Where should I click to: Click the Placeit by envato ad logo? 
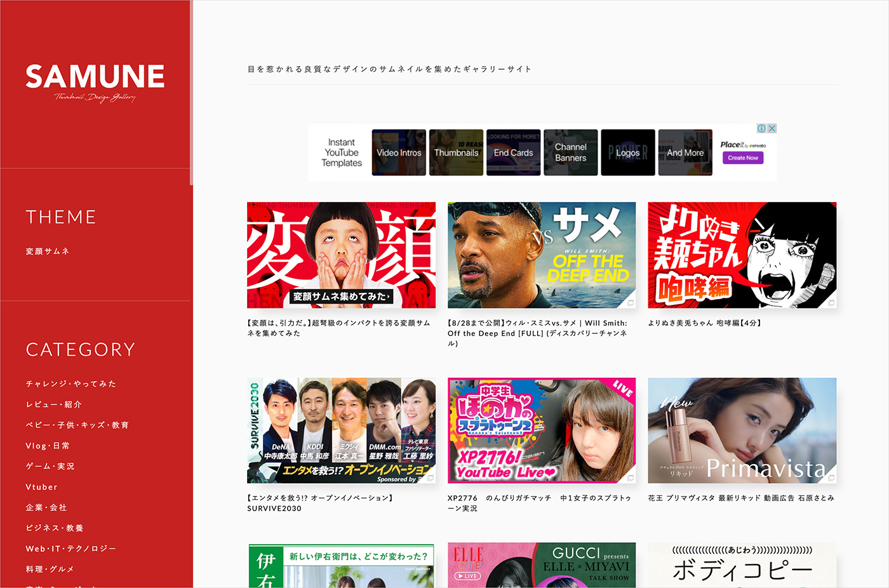click(743, 145)
